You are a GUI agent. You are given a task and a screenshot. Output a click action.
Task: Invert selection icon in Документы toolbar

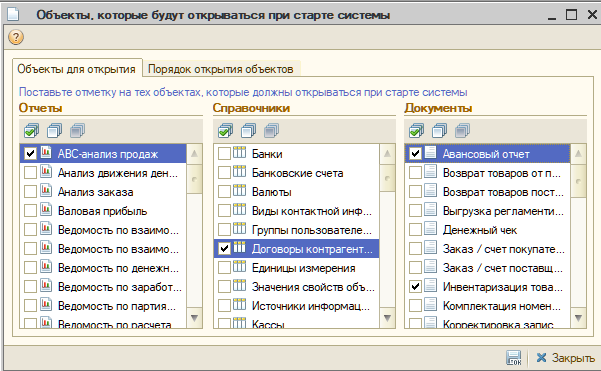pyautogui.click(x=463, y=131)
